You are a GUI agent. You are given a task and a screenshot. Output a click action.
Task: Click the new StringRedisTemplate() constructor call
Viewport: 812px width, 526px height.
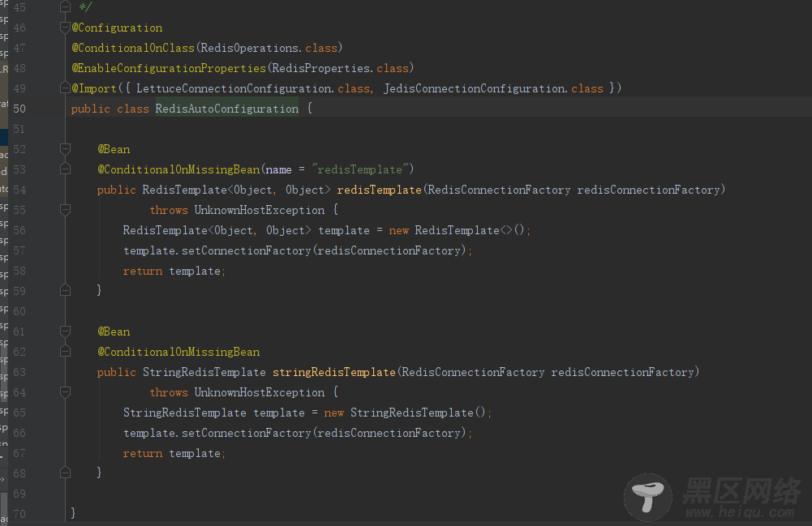click(405, 413)
